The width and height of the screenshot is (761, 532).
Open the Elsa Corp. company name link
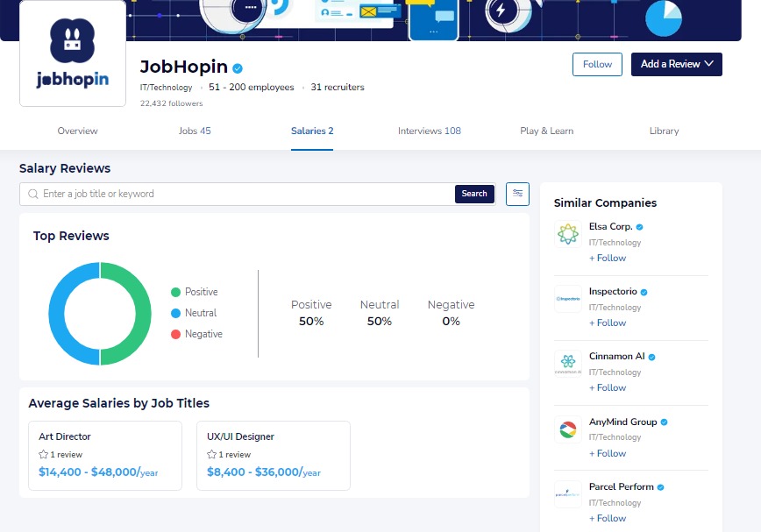610,226
